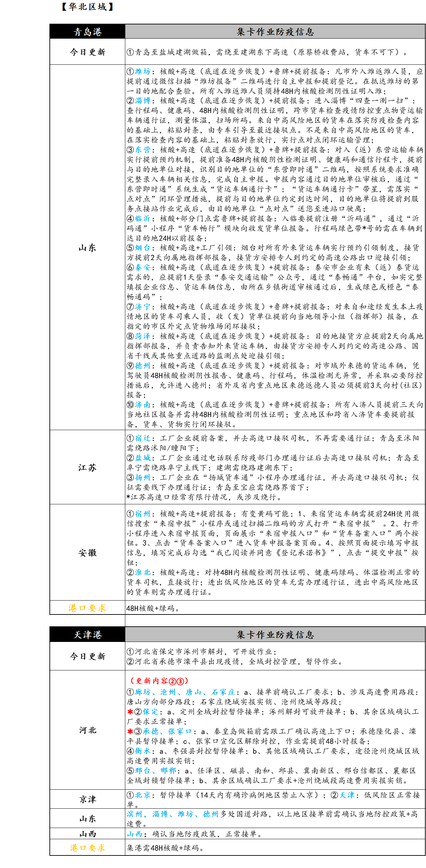
Task: Select the 山西 row label
Action: point(87,834)
